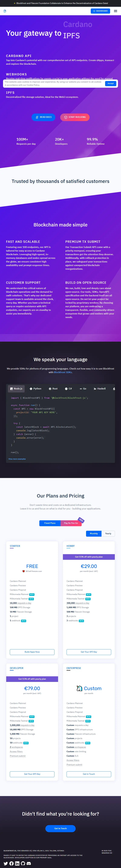Click Get Your API Key under Hobby plan
The width and height of the screenshot is (121, 868).
89,652
